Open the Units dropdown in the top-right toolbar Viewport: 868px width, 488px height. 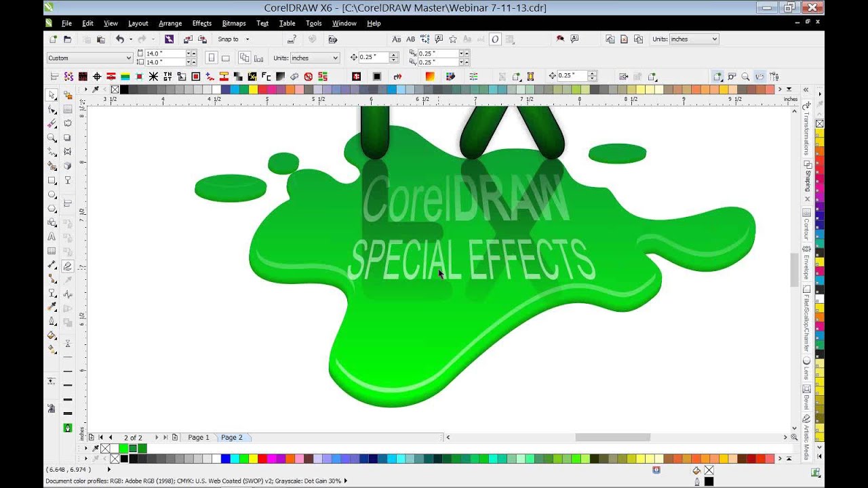(694, 39)
